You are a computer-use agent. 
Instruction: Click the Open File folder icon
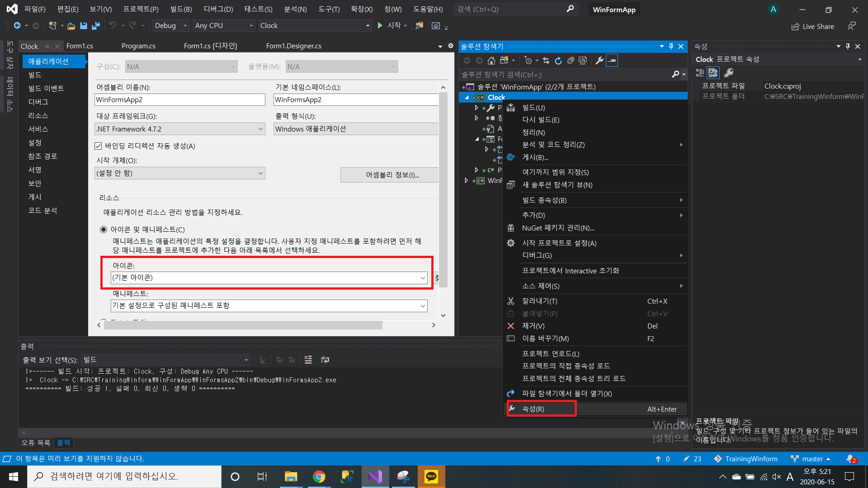[71, 26]
